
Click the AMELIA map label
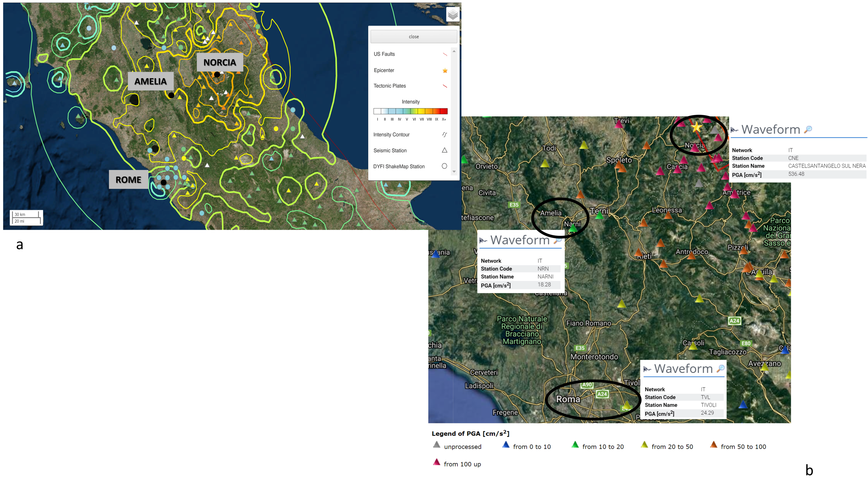click(150, 81)
